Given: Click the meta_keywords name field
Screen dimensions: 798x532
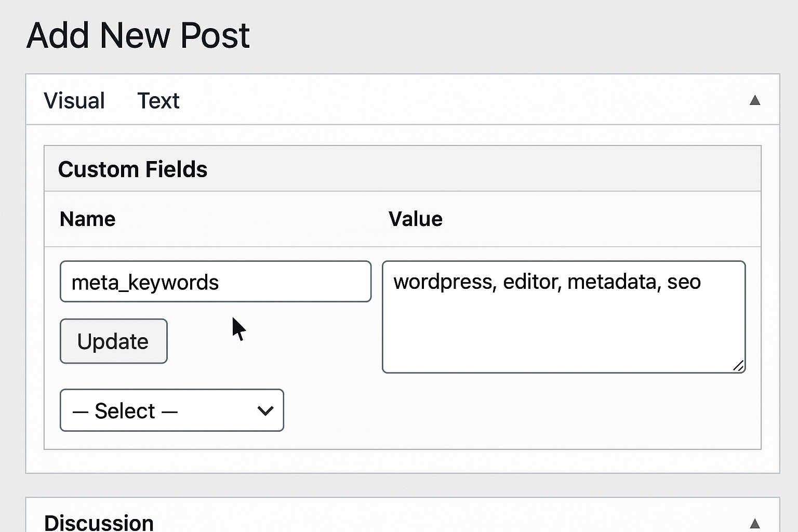Looking at the screenshot, I should [216, 282].
